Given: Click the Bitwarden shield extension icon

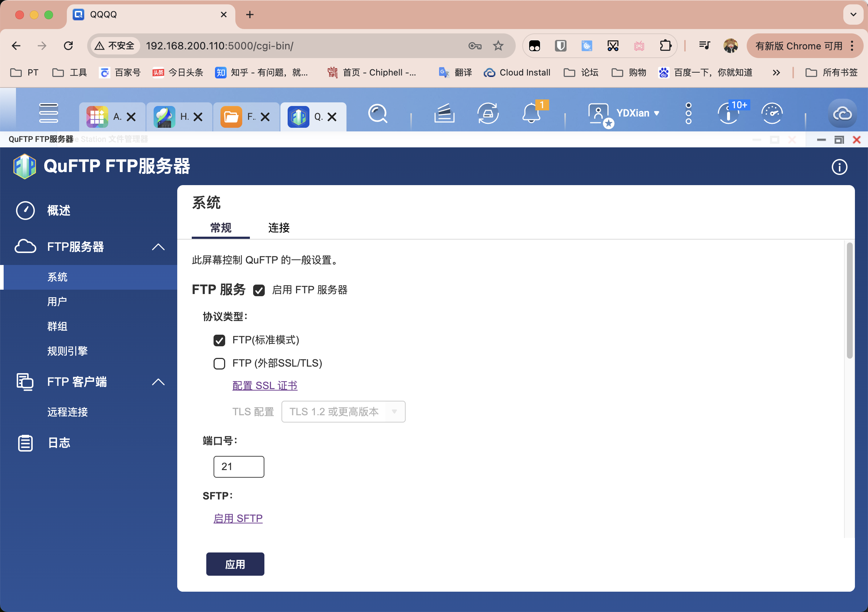Looking at the screenshot, I should tap(561, 46).
